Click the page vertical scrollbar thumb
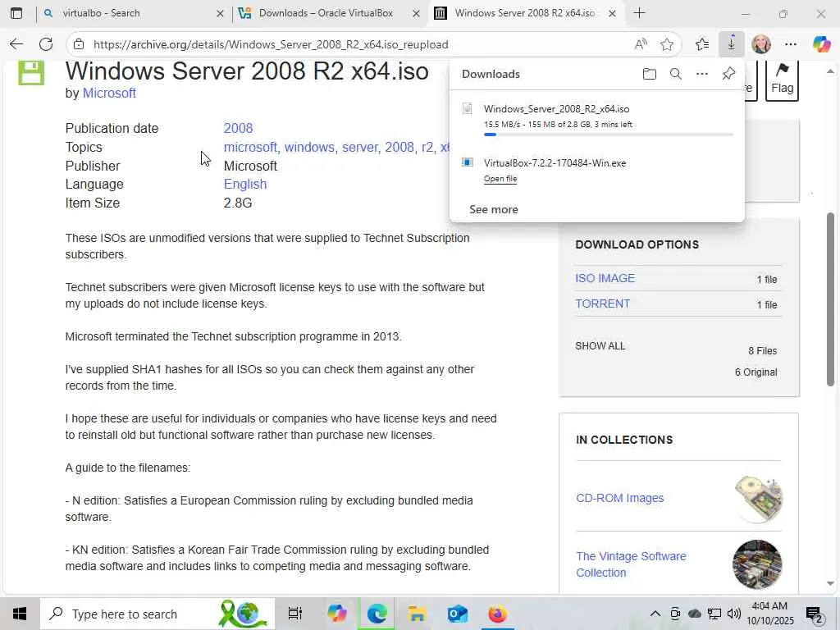 pyautogui.click(x=830, y=299)
